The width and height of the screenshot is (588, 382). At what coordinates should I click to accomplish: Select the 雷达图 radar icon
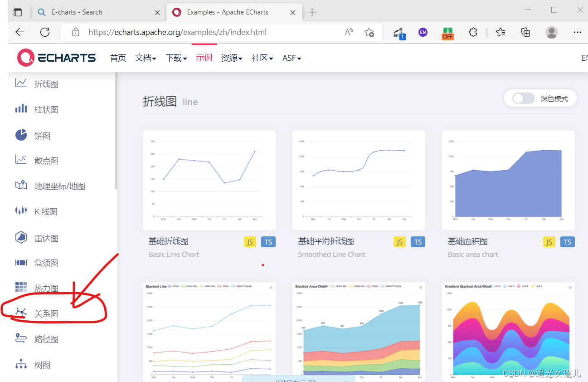coord(21,237)
